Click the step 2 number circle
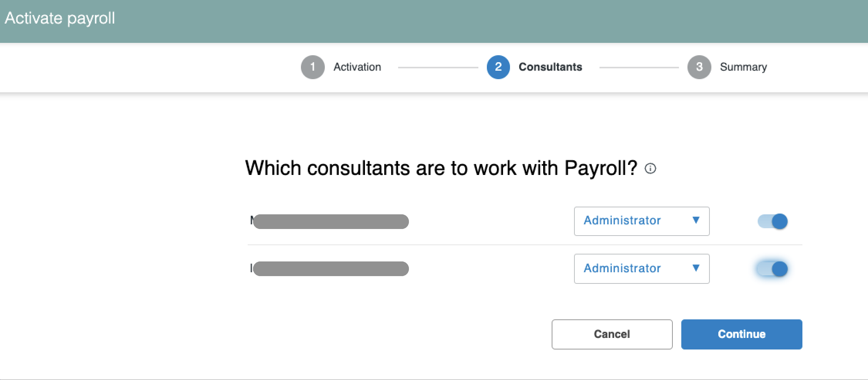This screenshot has width=868, height=380. [x=498, y=67]
